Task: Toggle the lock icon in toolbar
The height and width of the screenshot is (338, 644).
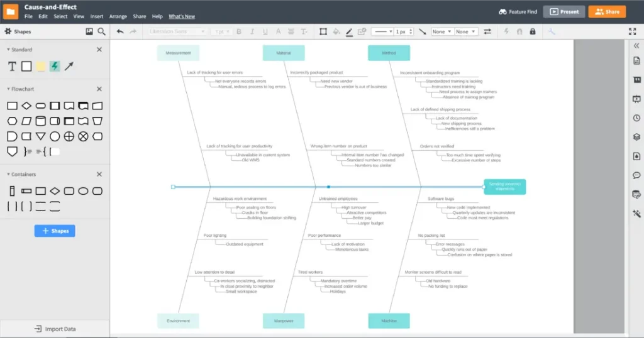Action: click(533, 31)
